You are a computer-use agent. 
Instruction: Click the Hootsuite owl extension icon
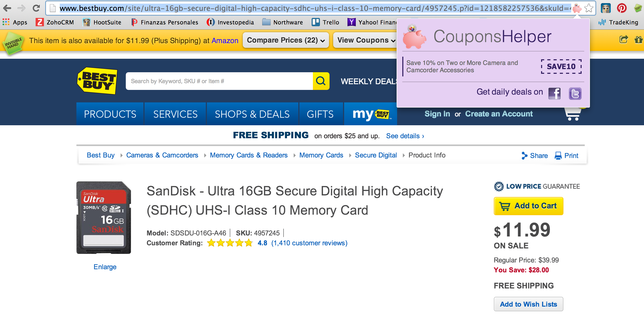click(x=606, y=8)
